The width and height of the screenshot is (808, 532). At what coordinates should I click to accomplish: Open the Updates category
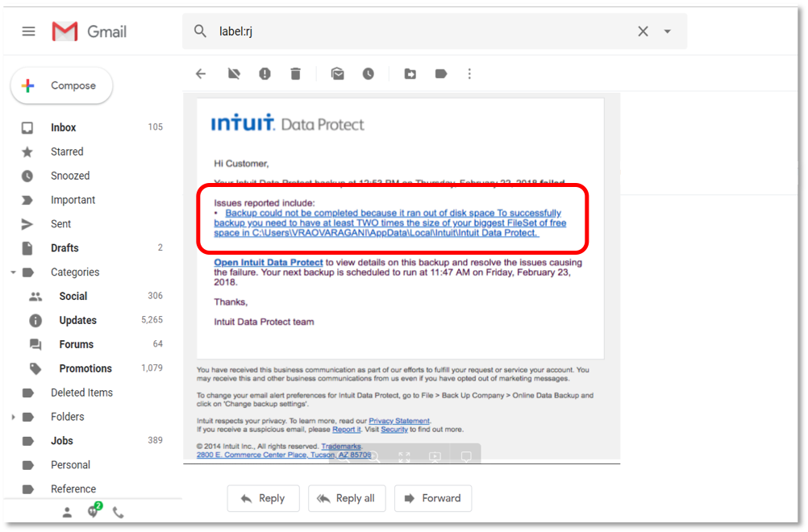click(x=77, y=321)
